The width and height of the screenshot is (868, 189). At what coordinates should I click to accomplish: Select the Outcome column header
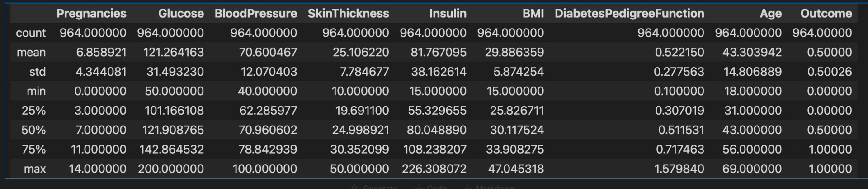(x=826, y=14)
